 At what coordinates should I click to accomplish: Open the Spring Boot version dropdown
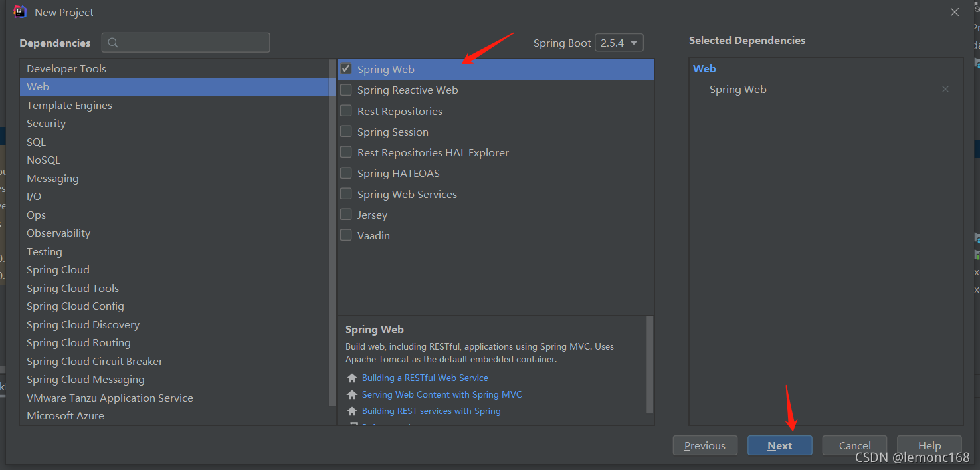[619, 43]
